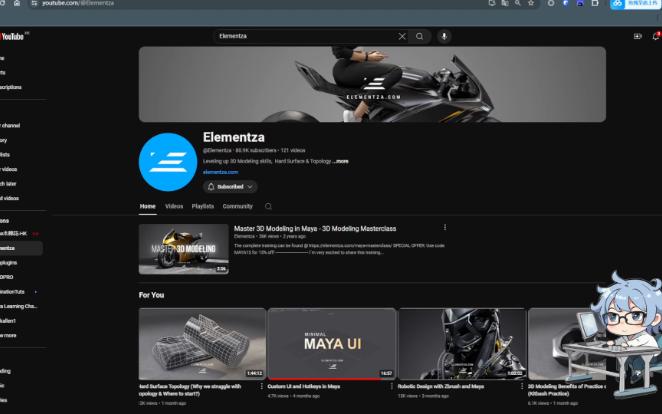
Task: Open the Create video icon
Action: coord(638,36)
